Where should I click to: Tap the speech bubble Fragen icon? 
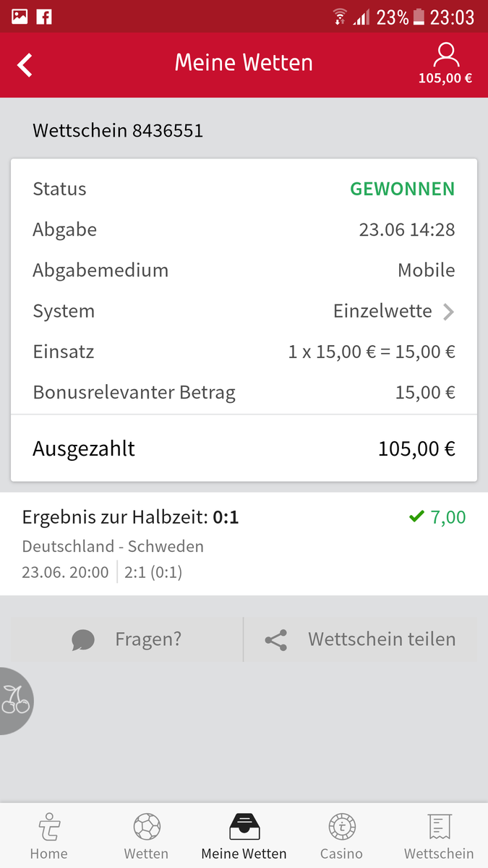[83, 640]
